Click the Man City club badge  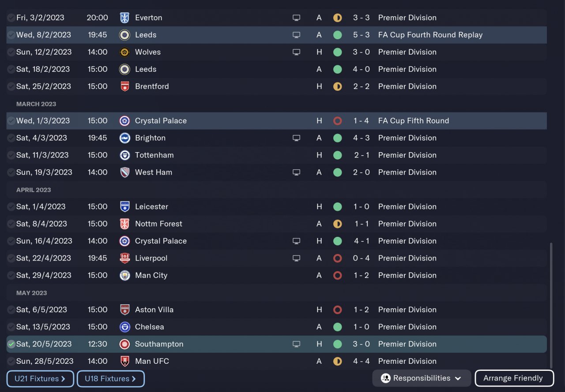[124, 276]
